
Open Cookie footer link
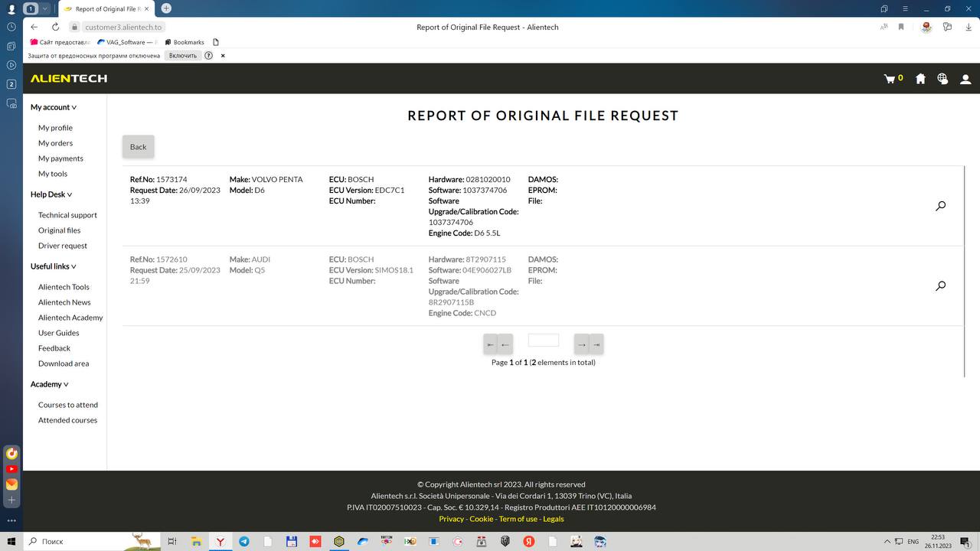pyautogui.click(x=482, y=519)
